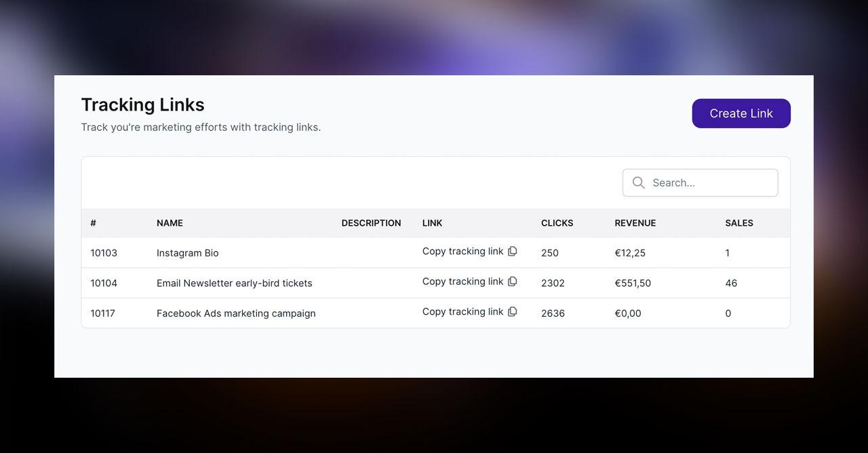Select link ID 10103
868x453 pixels.
[104, 253]
